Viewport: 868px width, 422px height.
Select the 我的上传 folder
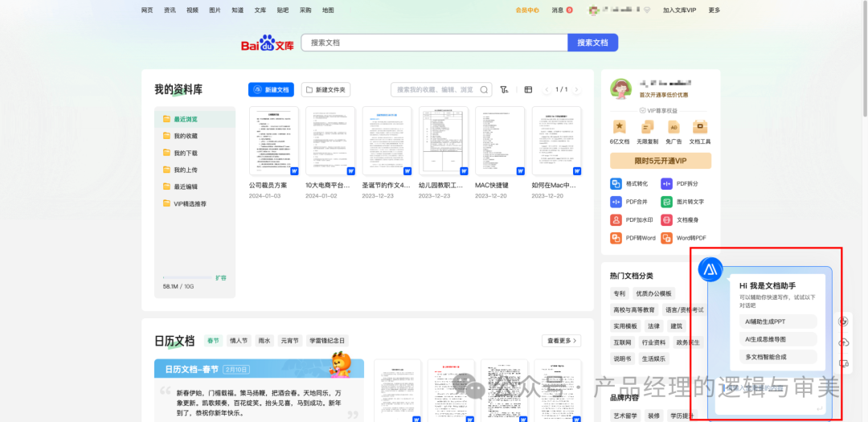coord(194,170)
